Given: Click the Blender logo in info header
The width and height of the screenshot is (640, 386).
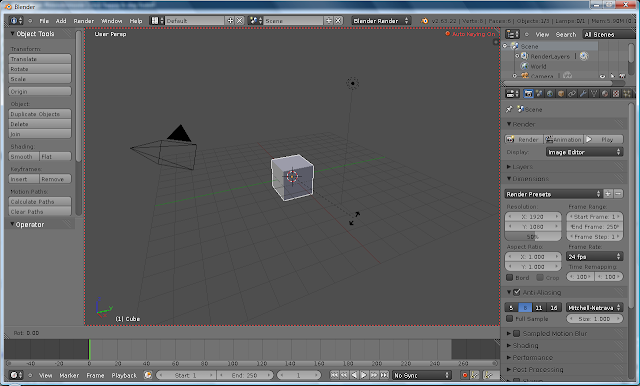Looking at the screenshot, I should (424, 21).
